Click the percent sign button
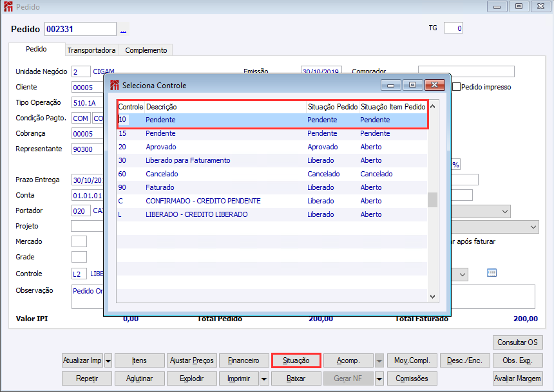The height and width of the screenshot is (392, 554). coord(456,165)
